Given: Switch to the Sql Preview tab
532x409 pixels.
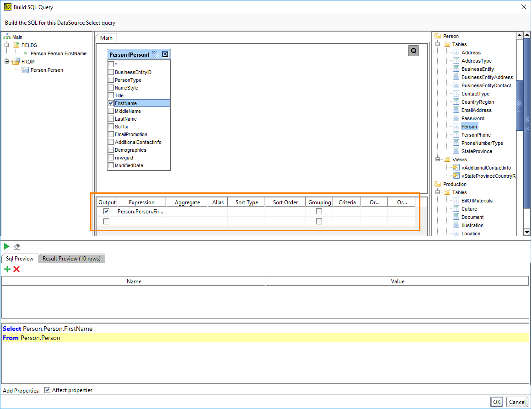Looking at the screenshot, I should [x=20, y=258].
